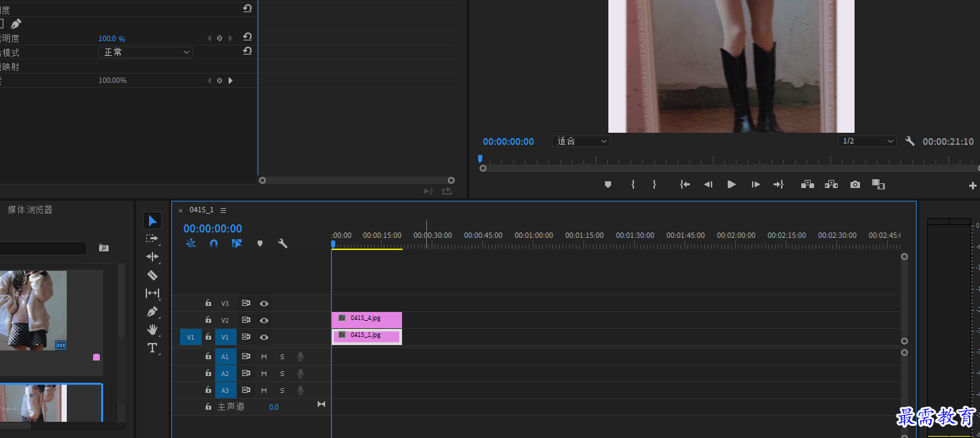The height and width of the screenshot is (438, 980).
Task: Toggle V3 track lock
Action: tap(208, 303)
